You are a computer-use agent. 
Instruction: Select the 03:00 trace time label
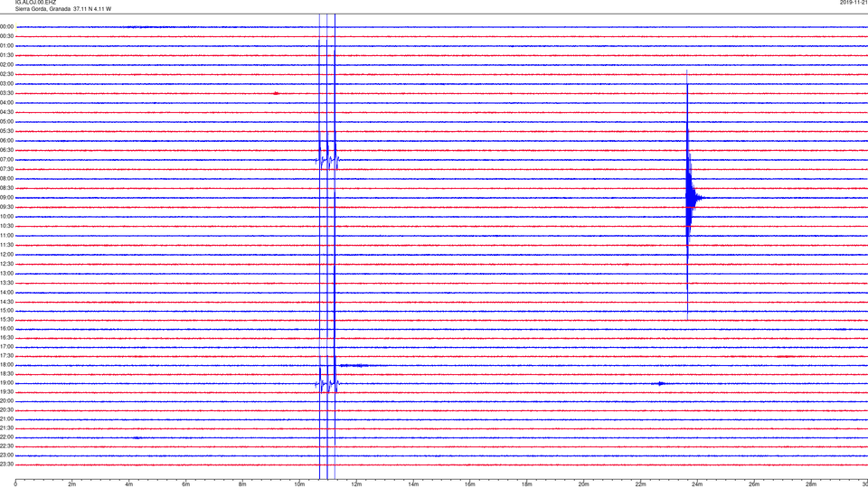click(7, 83)
